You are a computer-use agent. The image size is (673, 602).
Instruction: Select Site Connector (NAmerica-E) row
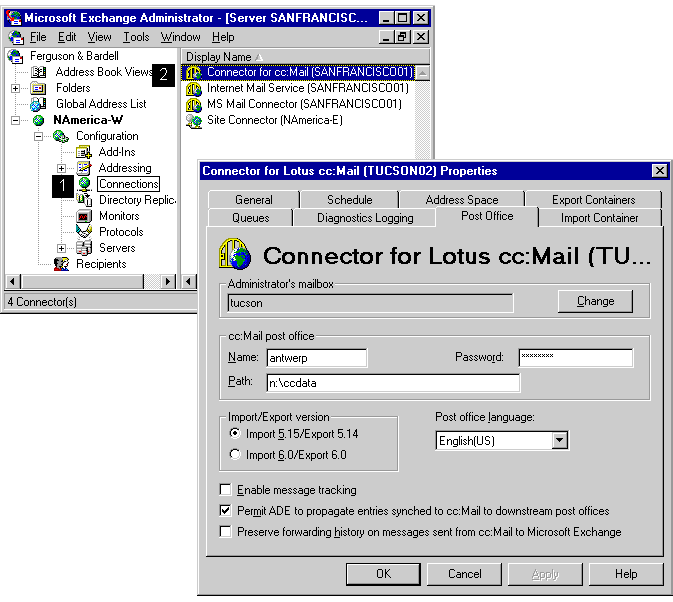tap(275, 121)
